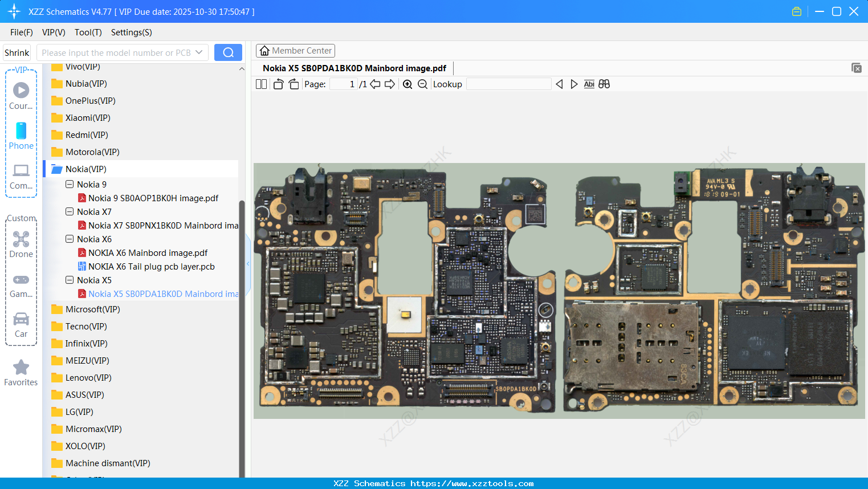Open the Tool(T) menu
The width and height of the screenshot is (868, 489).
(x=88, y=32)
